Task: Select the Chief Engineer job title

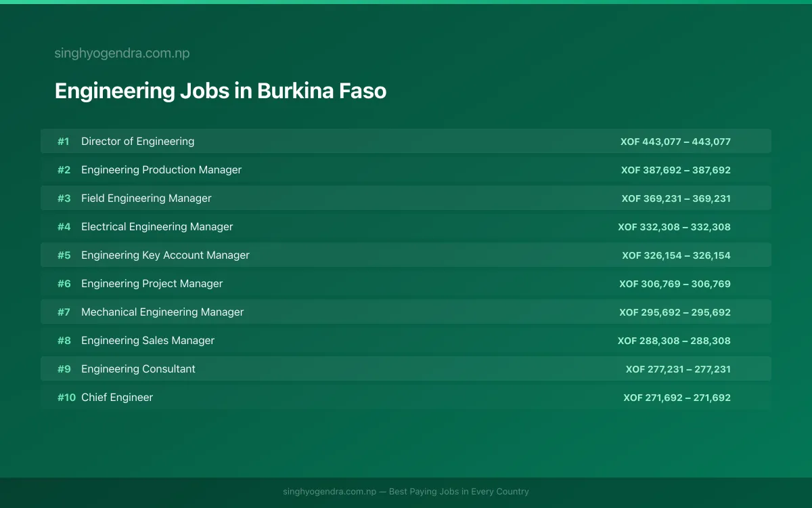Action: 117,398
